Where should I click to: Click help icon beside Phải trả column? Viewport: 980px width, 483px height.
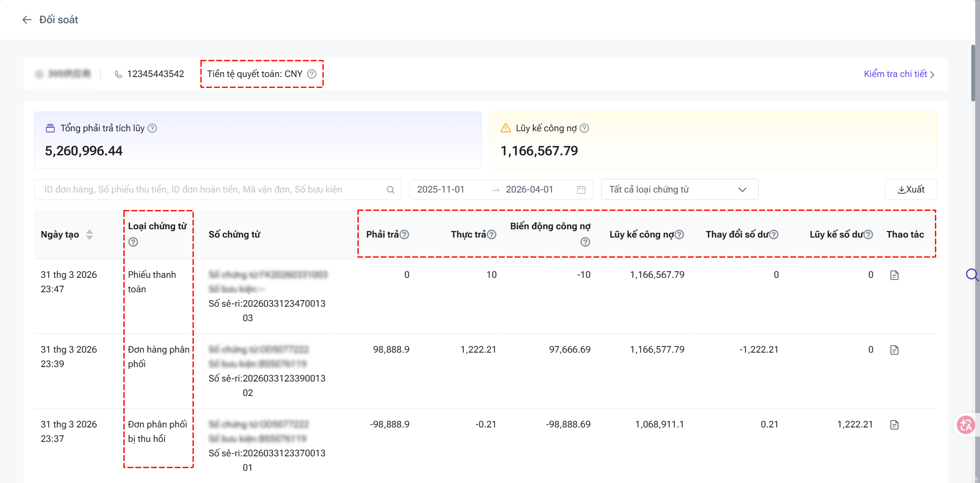coord(405,234)
